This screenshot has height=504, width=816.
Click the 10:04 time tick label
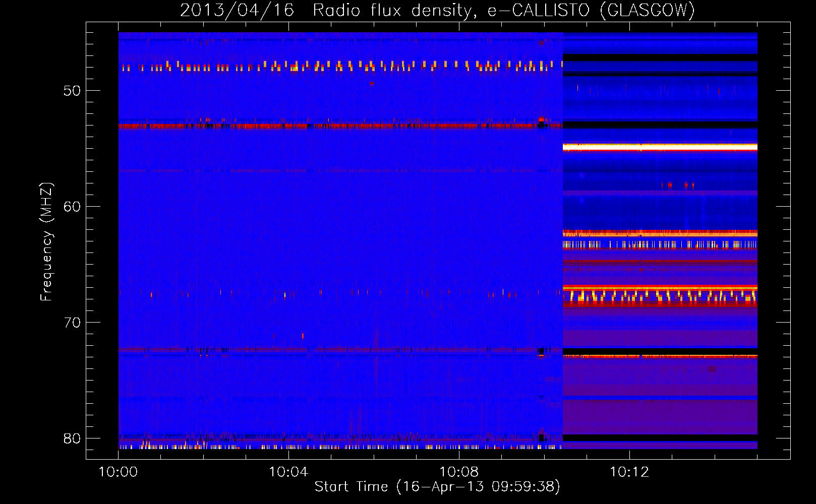[x=288, y=472]
